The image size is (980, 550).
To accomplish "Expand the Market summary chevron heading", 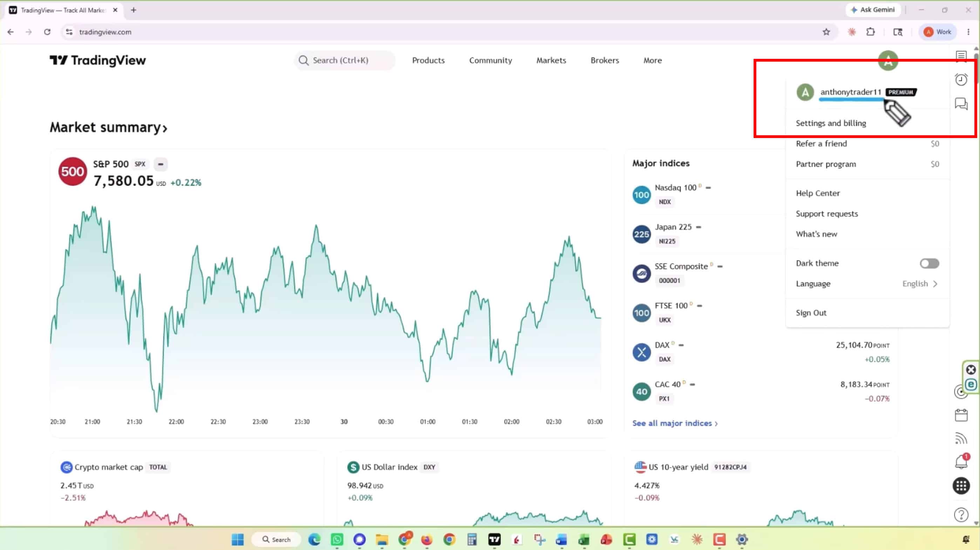I will click(x=108, y=128).
